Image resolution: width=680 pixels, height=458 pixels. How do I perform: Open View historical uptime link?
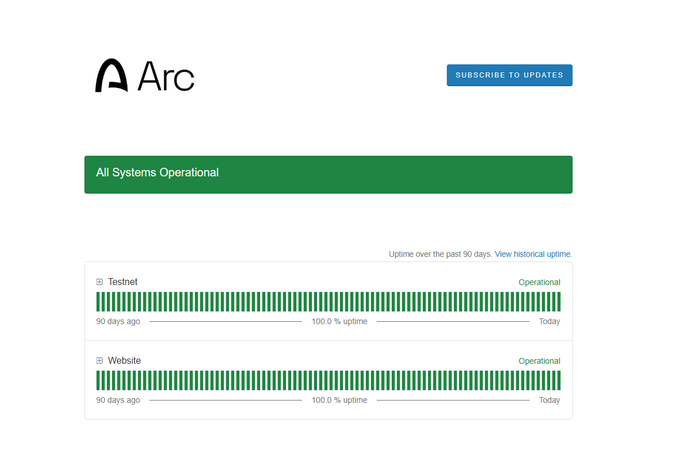pyautogui.click(x=533, y=254)
